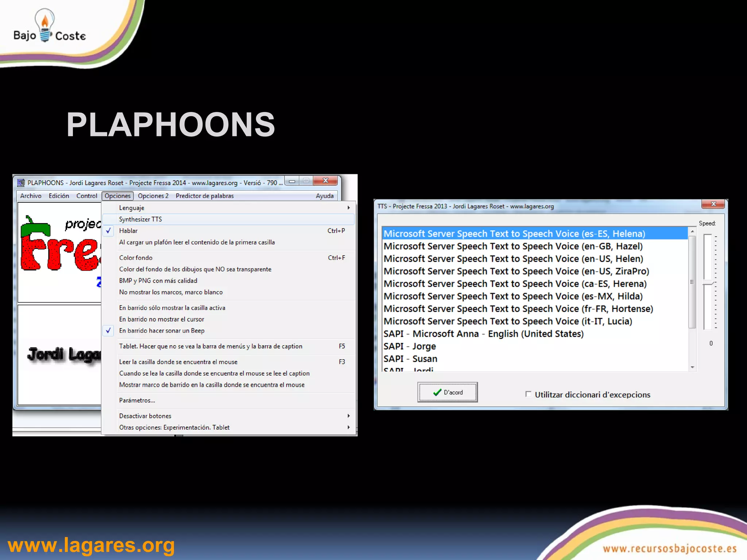747x560 pixels.
Task: Expand Otras opciones: Experimentación. Tablet submenu
Action: pos(228,427)
